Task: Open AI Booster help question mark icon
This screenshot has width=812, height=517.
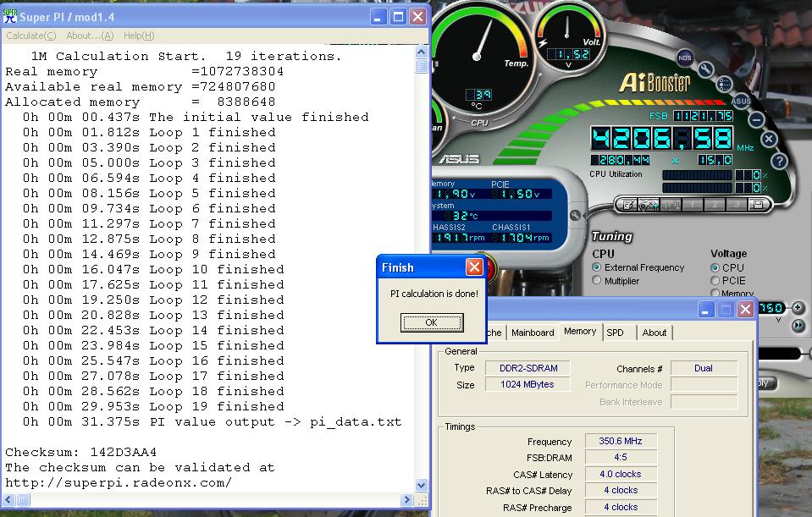Action: point(779,161)
